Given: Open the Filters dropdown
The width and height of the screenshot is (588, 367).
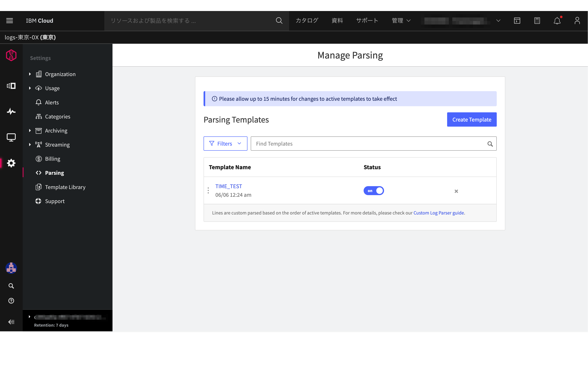Looking at the screenshot, I should coord(225,144).
